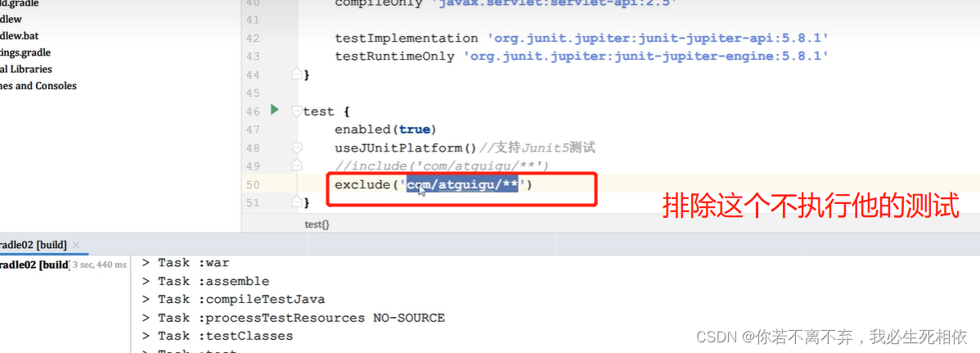The image size is (980, 353).
Task: Open gradlew.bat in project tree
Action: coord(20,36)
